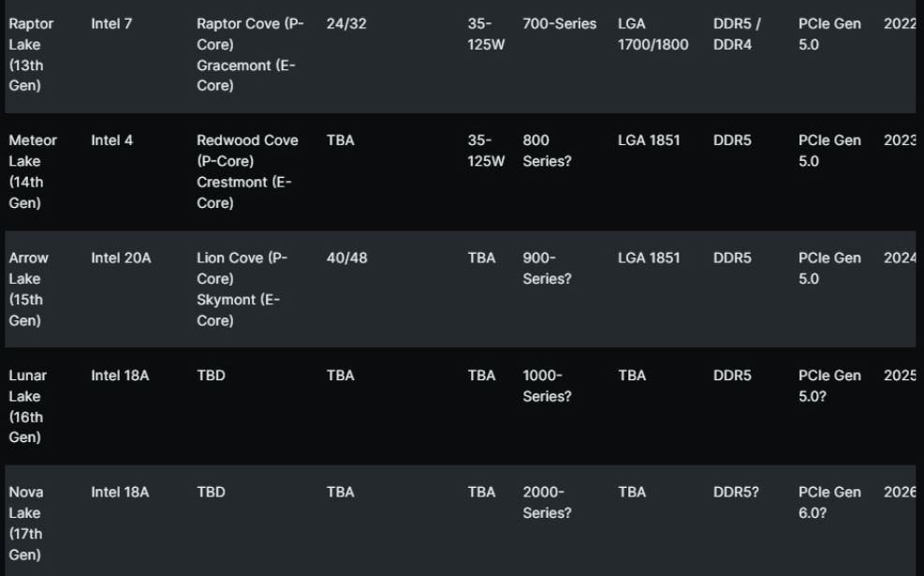
Task: Click the Intel 7 process cell
Action: pyautogui.click(x=111, y=23)
